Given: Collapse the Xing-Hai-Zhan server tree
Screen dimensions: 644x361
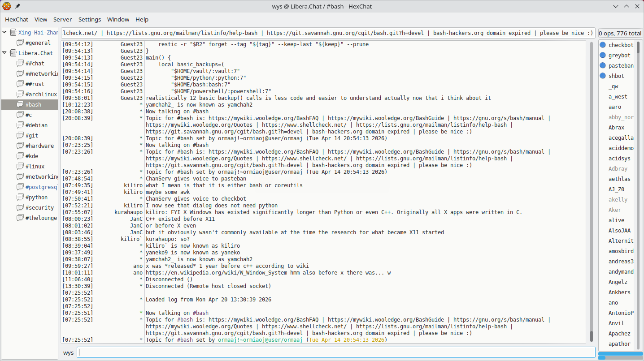Looking at the screenshot, I should [x=4, y=32].
